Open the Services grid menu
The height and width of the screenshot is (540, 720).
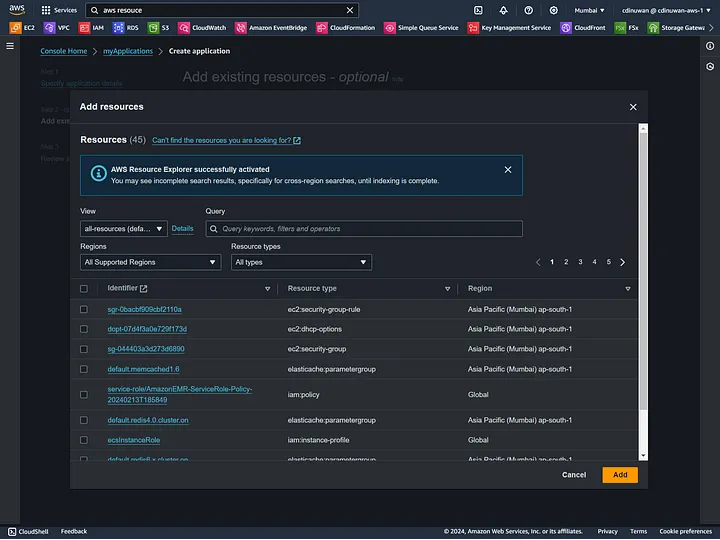pos(59,10)
